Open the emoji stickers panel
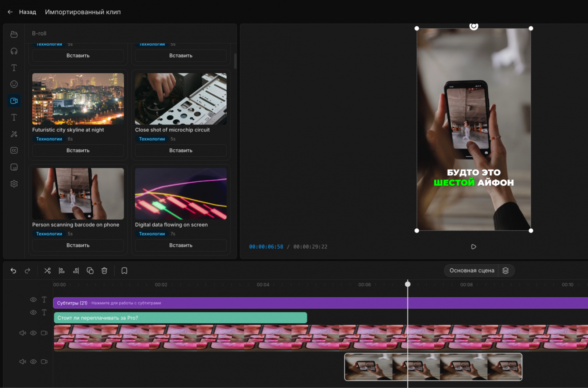Screen dimensions: 588x388 click(14, 84)
